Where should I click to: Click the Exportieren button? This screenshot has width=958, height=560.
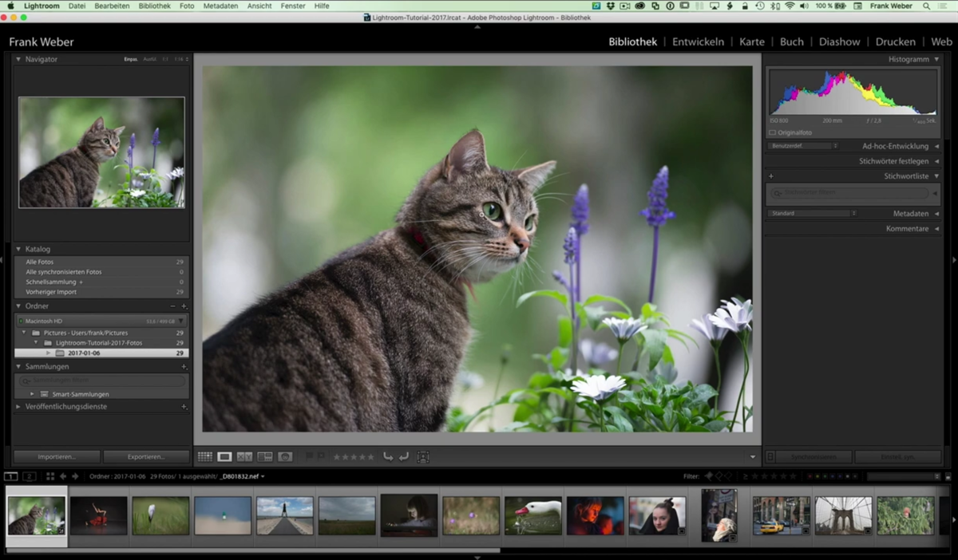(146, 456)
